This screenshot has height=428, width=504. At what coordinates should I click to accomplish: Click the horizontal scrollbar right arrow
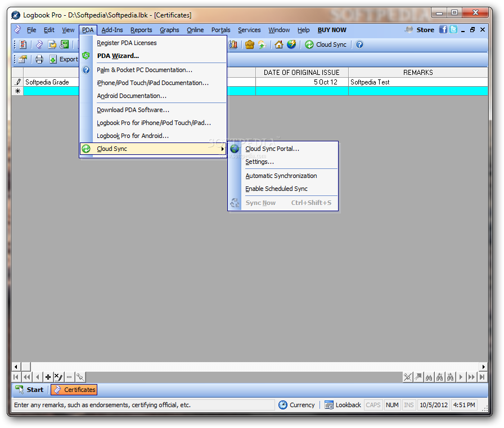[x=483, y=367]
